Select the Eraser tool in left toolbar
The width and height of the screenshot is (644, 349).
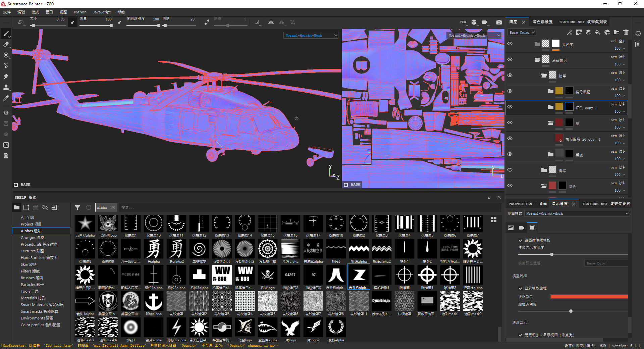point(6,44)
